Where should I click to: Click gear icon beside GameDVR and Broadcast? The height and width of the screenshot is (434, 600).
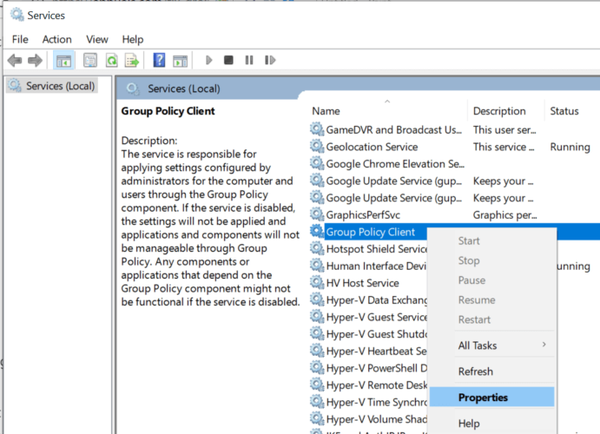(x=317, y=129)
